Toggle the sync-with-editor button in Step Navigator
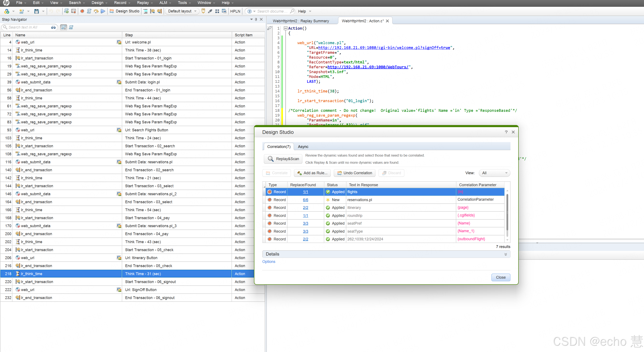644x352 pixels. pos(63,27)
